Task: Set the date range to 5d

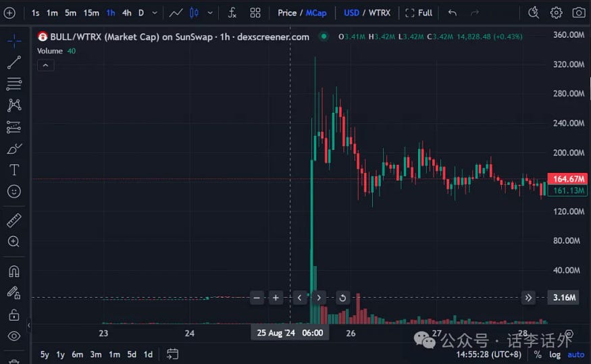Action: pyautogui.click(x=132, y=355)
